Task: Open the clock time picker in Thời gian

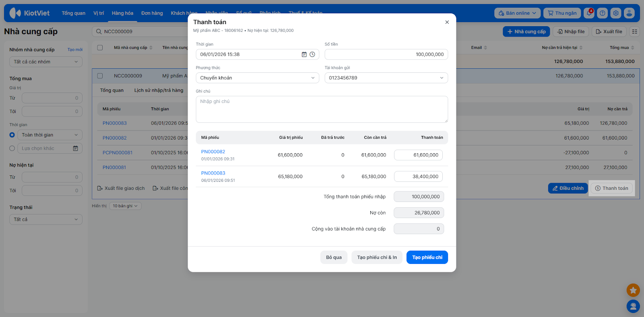Action: (312, 54)
